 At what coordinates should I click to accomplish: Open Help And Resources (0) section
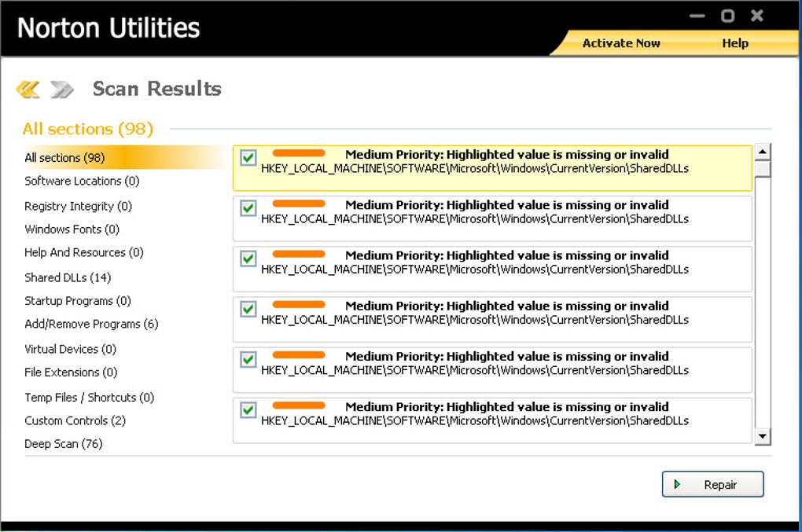click(x=84, y=252)
